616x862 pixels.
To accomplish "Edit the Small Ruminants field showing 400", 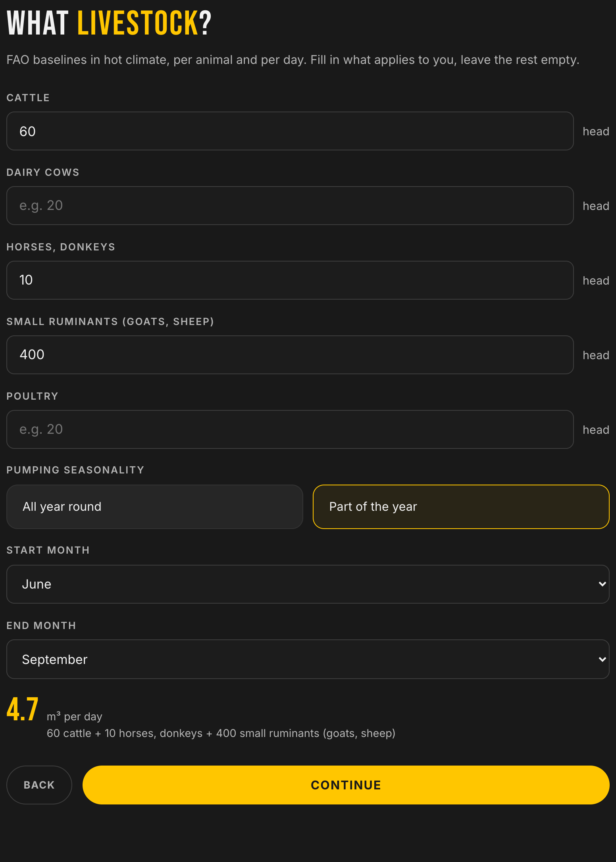I will 290,355.
